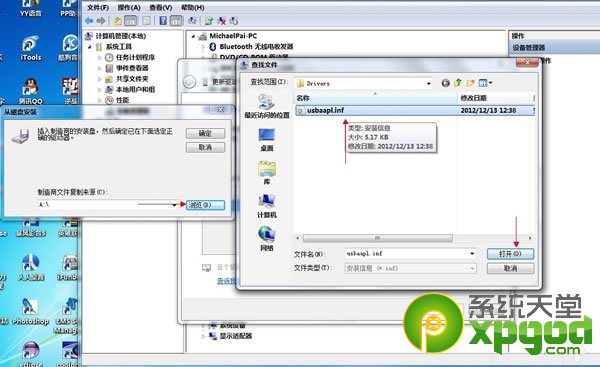600x367 pixels.
Task: Click the scan for hardware changes toolbar icon
Action: pos(234,21)
